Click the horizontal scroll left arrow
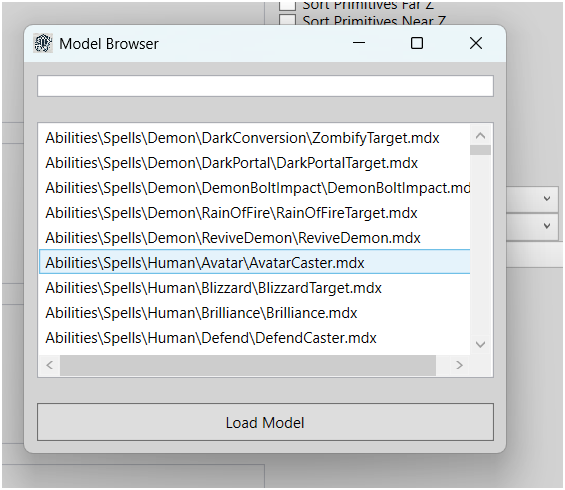This screenshot has width=565, height=490. [x=50, y=365]
